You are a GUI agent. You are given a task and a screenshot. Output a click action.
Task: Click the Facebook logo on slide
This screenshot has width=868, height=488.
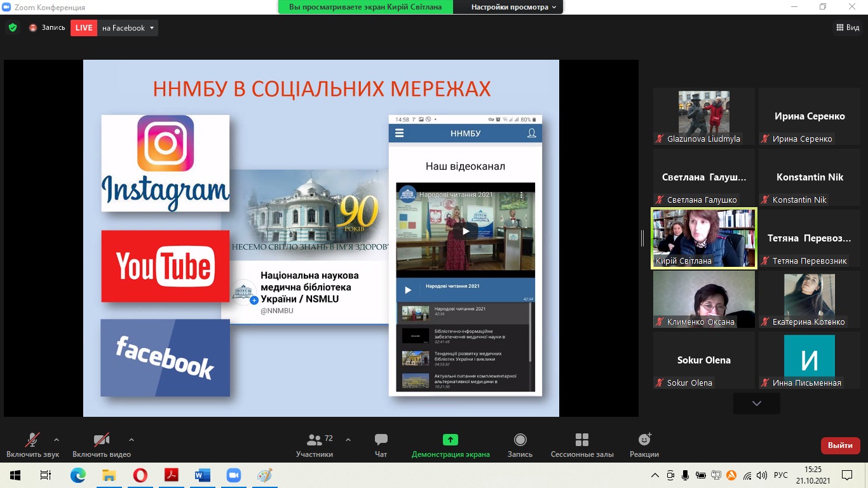tap(165, 358)
